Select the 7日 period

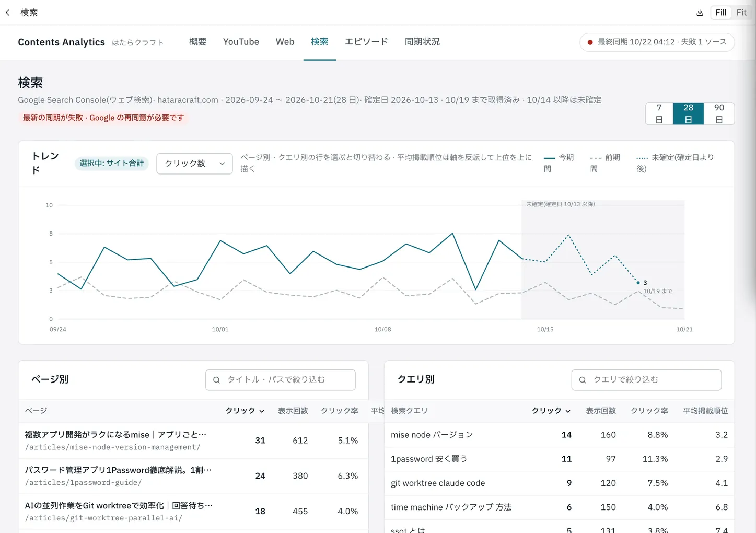[659, 113]
